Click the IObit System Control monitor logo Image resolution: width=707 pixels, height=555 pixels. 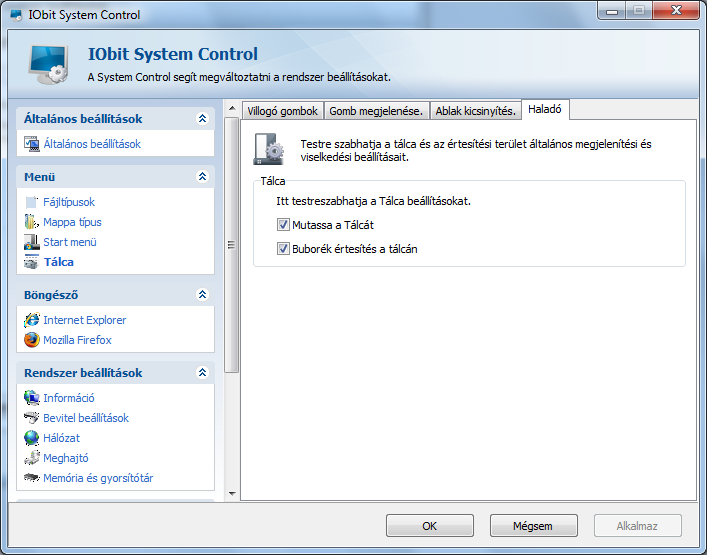49,64
